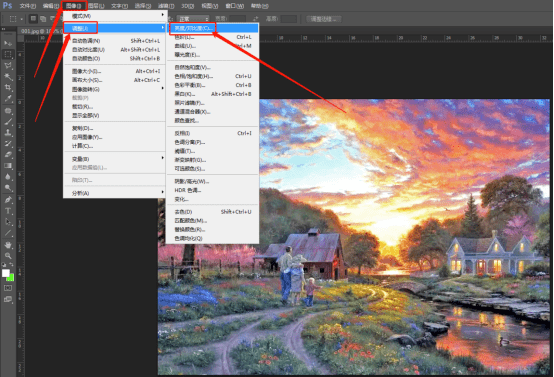Select the Pen tool
The width and height of the screenshot is (554, 377).
[8, 200]
